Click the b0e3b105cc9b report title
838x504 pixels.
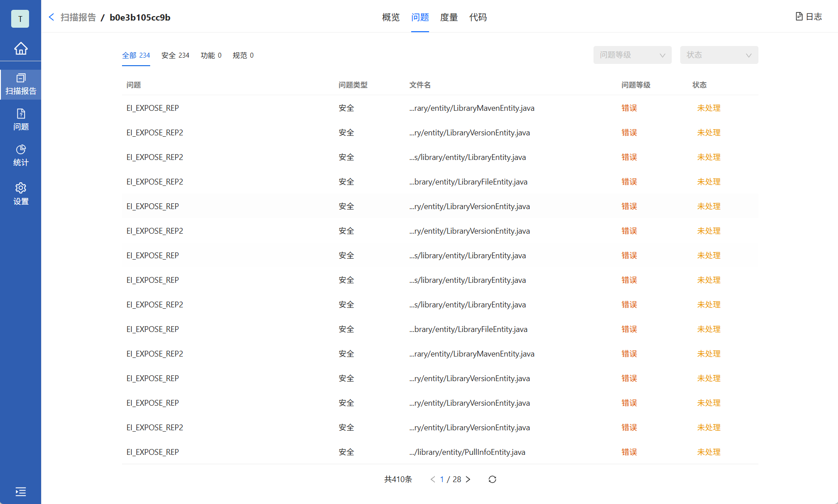140,17
